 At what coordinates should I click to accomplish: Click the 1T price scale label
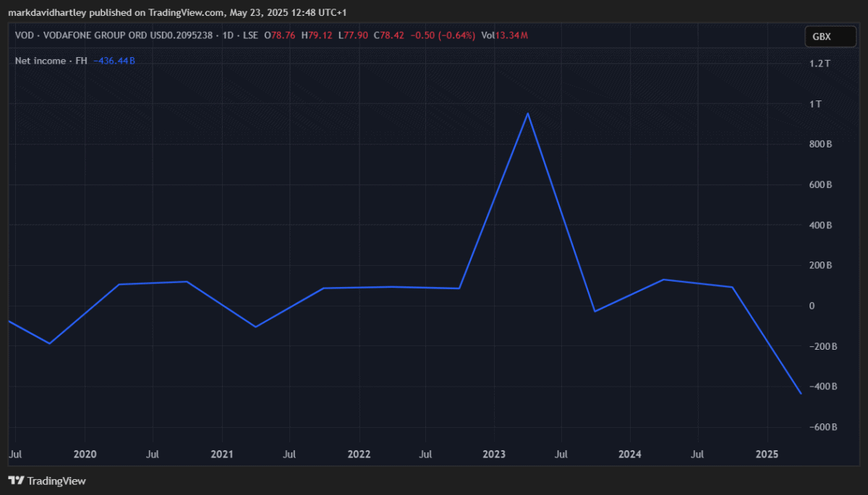(816, 104)
